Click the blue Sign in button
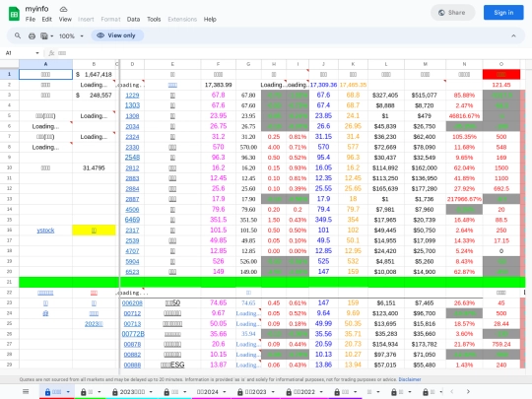Screen dimensions: 532x399 [x=503, y=13]
